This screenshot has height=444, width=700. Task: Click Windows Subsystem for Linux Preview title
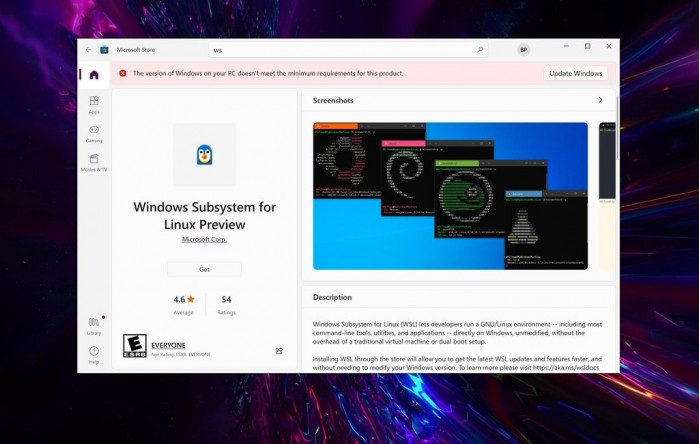tap(204, 216)
